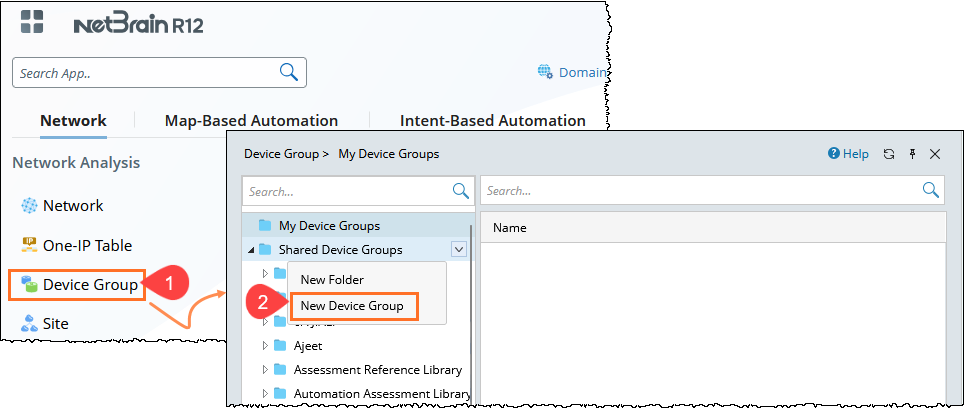Click search magnifier in right list panel
964x408 pixels.
pyautogui.click(x=930, y=190)
